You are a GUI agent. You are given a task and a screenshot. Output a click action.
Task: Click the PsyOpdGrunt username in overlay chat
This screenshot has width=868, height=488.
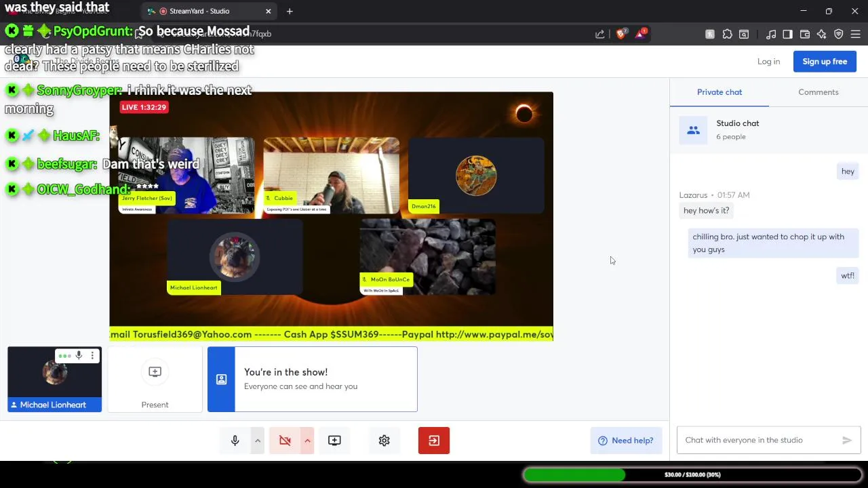coord(93,31)
